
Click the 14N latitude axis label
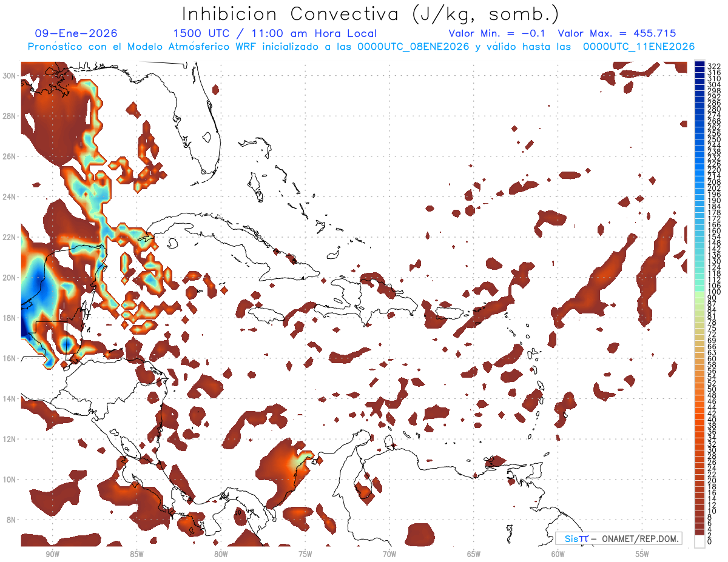(x=9, y=398)
